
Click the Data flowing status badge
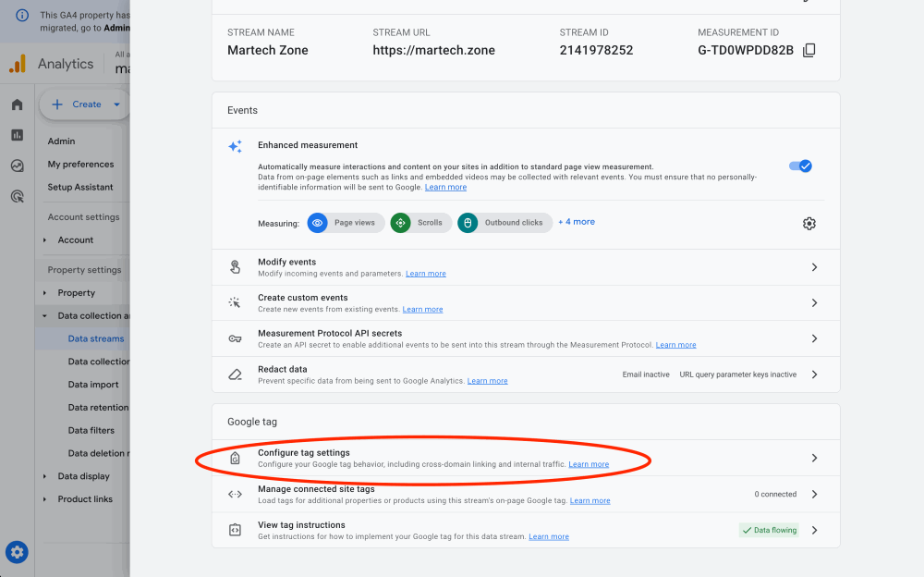click(769, 531)
